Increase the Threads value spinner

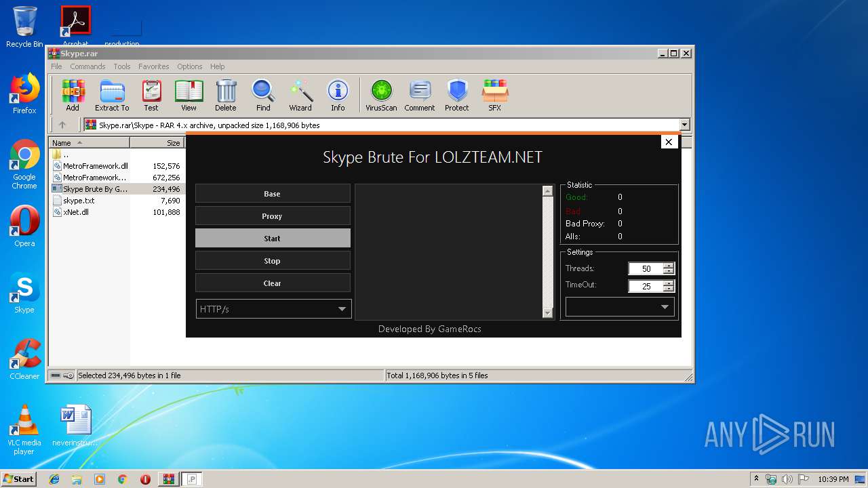(669, 266)
